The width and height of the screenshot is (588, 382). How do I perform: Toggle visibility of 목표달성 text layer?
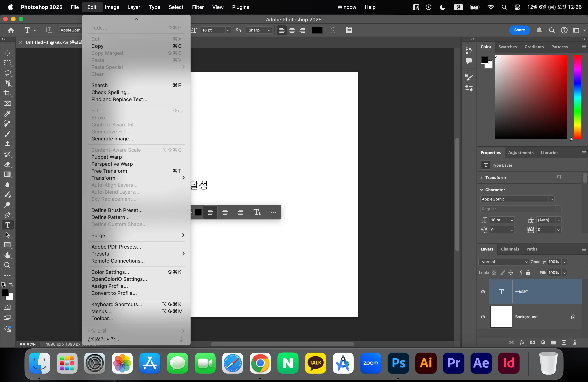click(483, 292)
